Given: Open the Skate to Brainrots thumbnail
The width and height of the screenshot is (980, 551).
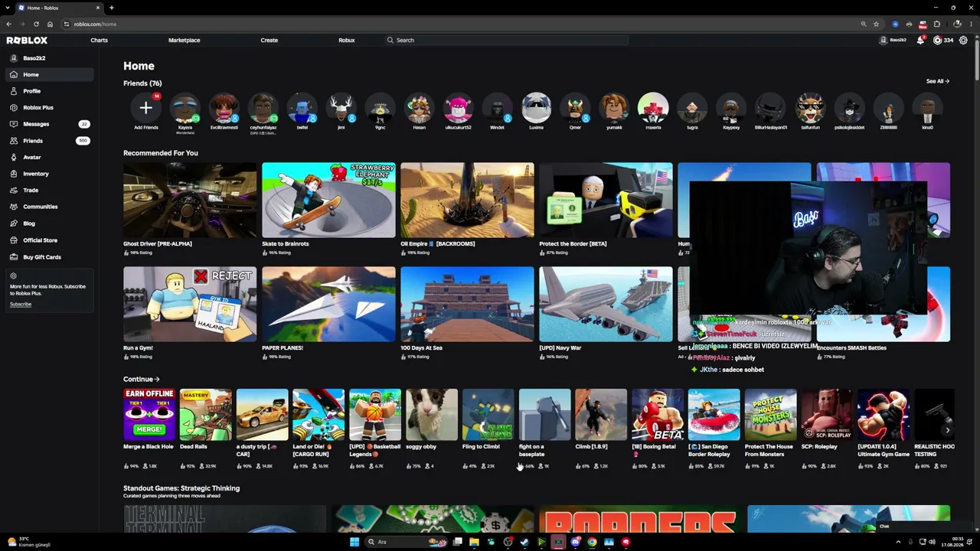Looking at the screenshot, I should click(x=328, y=200).
